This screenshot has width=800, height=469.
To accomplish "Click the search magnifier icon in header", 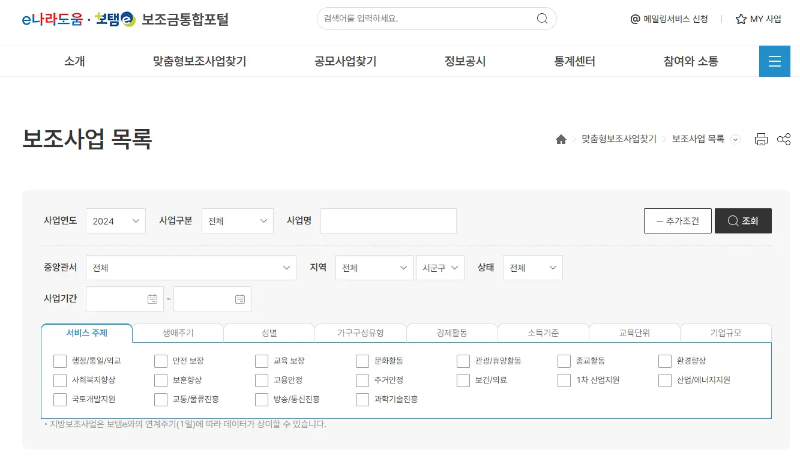I will (x=542, y=19).
